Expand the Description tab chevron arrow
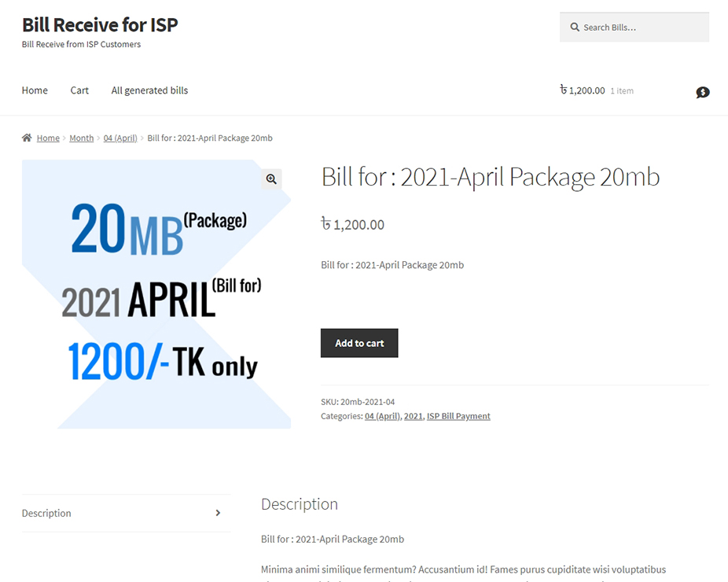This screenshot has width=728, height=582. 218,513
